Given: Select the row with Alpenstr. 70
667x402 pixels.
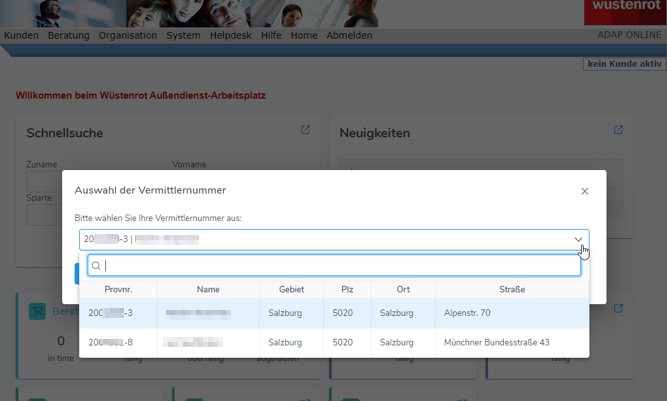Looking at the screenshot, I should pyautogui.click(x=333, y=313).
